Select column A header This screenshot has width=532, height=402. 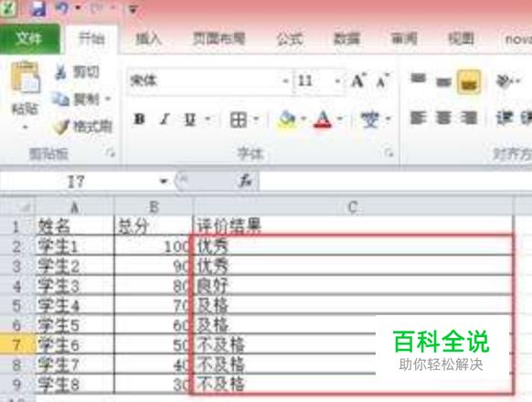coord(75,206)
